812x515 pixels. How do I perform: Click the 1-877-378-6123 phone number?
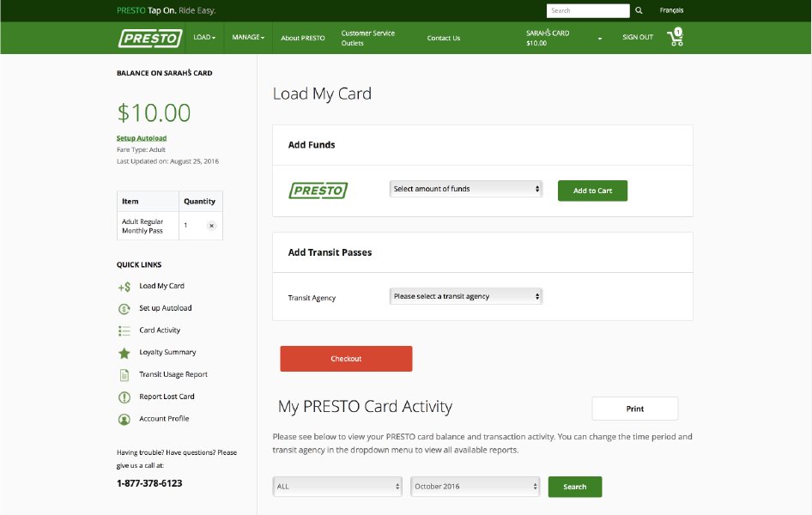click(x=149, y=483)
